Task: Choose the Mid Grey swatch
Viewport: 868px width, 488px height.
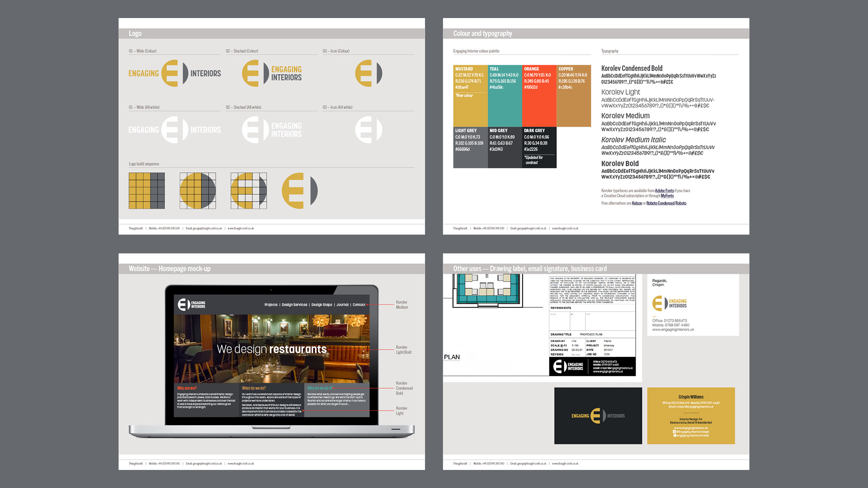Action: (505, 147)
